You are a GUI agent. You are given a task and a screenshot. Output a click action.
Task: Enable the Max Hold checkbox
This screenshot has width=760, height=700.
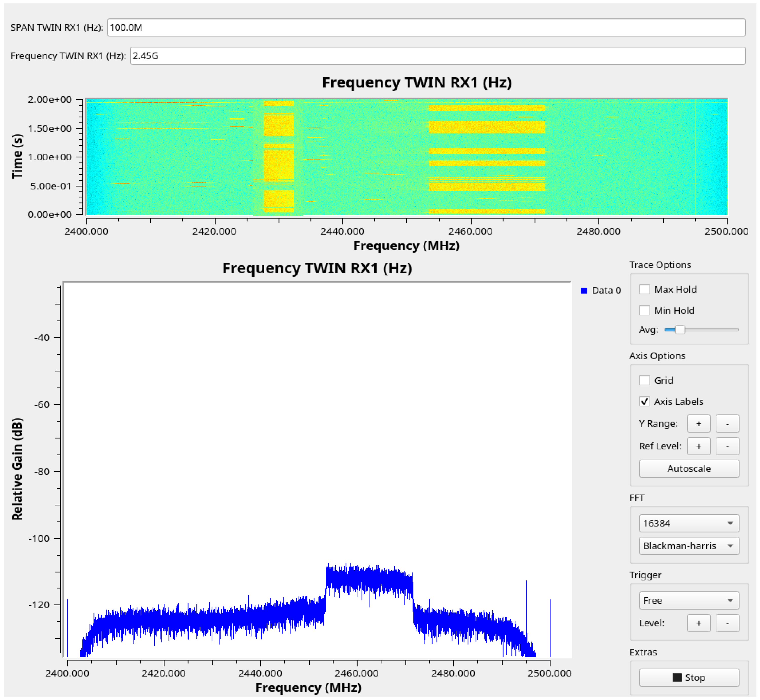coord(644,289)
